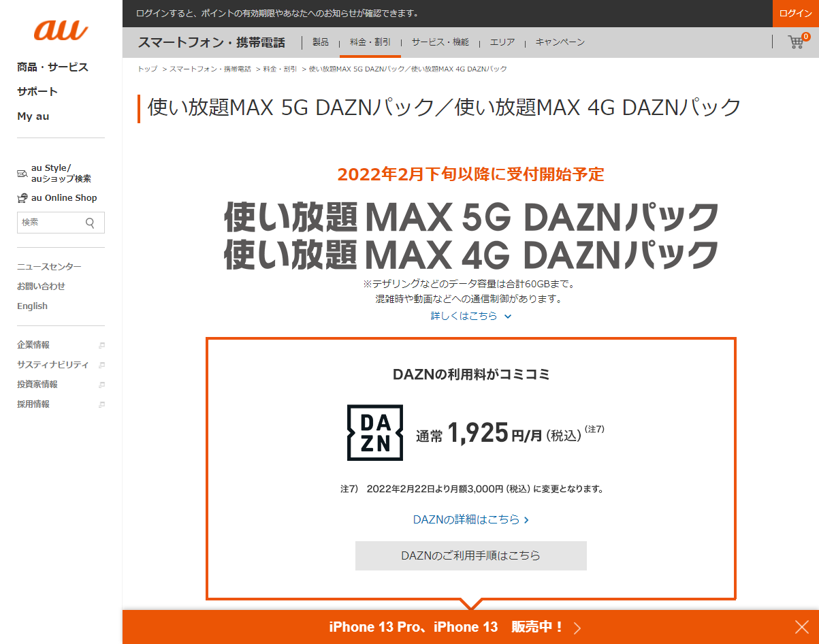The image size is (819, 644).
Task: Open au Style/auショップ検索 link
Action: point(61,174)
